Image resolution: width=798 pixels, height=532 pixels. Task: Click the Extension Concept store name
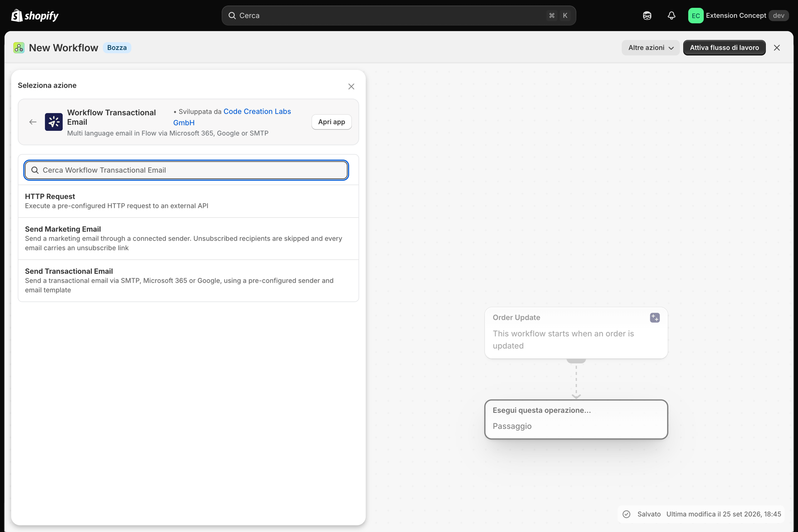[x=736, y=15]
